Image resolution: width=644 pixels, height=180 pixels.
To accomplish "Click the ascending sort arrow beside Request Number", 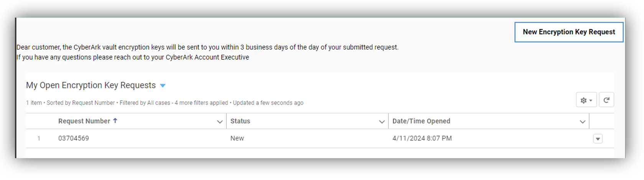I will click(115, 121).
